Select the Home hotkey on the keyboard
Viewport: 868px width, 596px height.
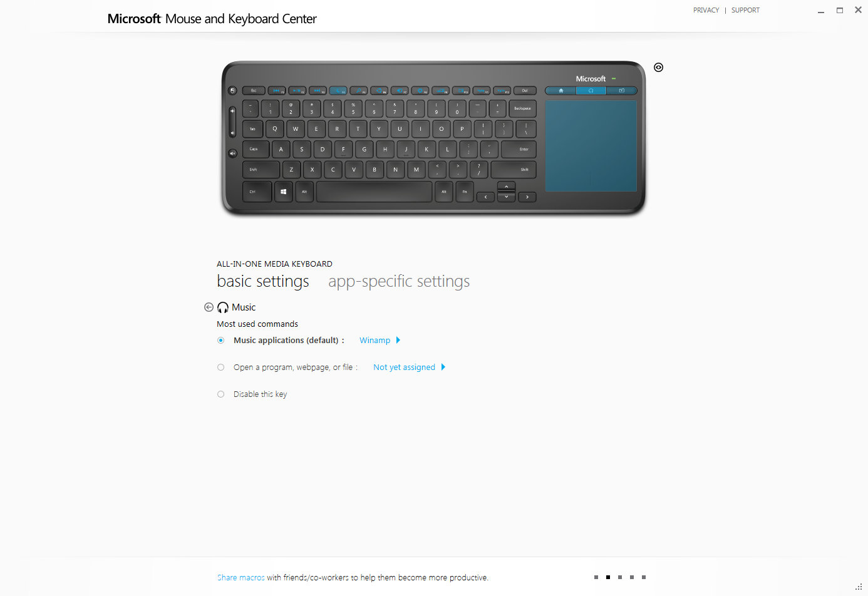pos(561,91)
